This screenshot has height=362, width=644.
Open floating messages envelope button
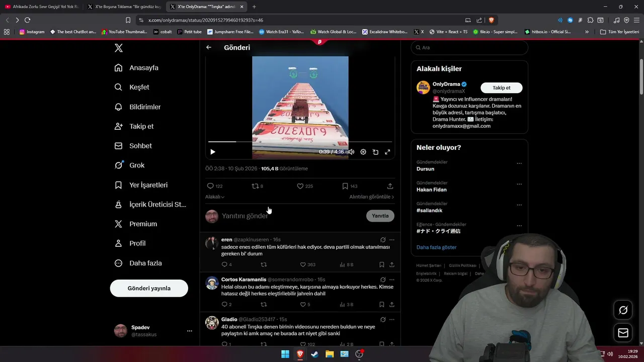623,333
